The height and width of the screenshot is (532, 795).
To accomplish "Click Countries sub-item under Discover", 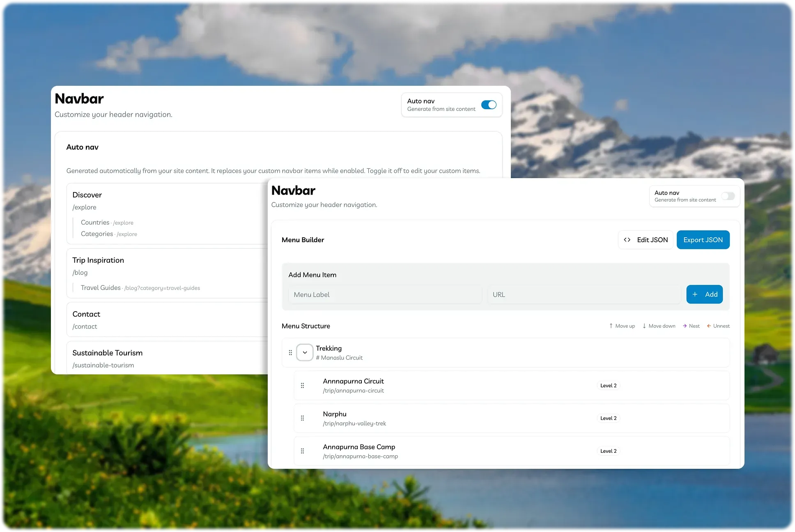I will pyautogui.click(x=95, y=222).
